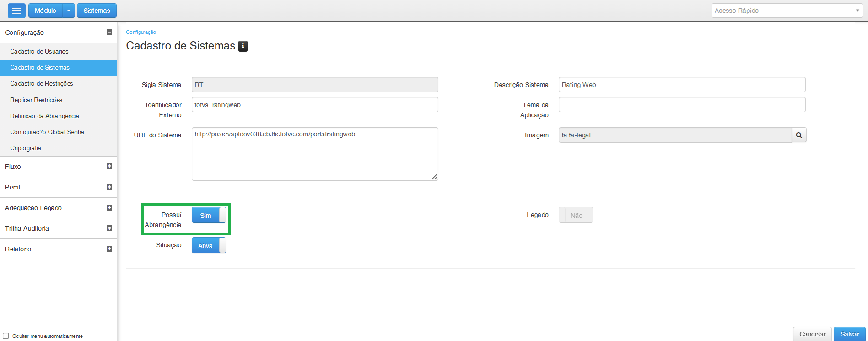Click the Descrição Sistema field

[x=682, y=85]
